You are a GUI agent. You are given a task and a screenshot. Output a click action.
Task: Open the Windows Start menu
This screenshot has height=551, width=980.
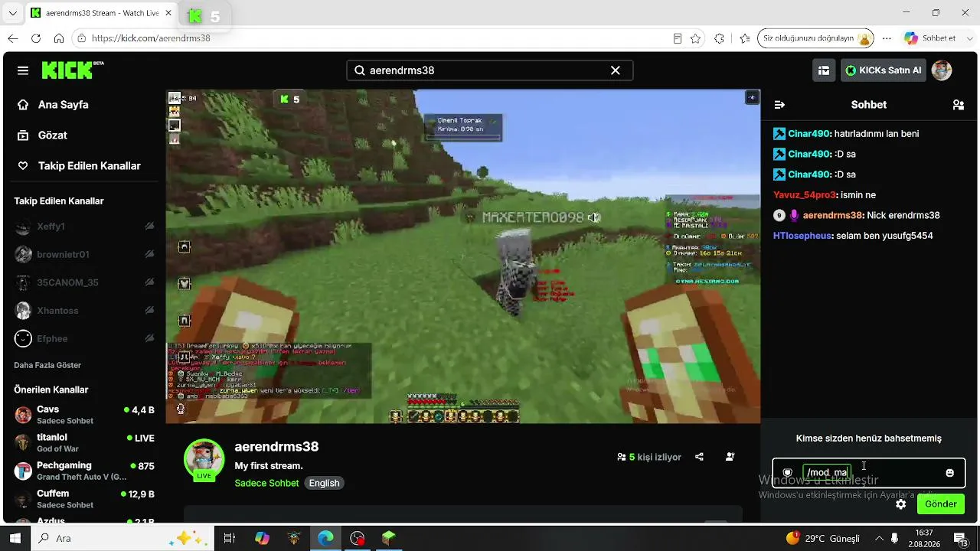[14, 538]
